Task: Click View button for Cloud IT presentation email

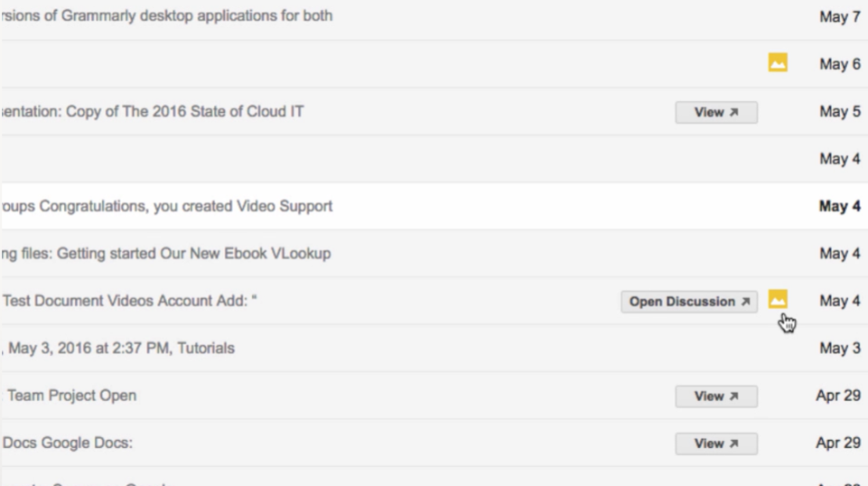Action: tap(716, 112)
